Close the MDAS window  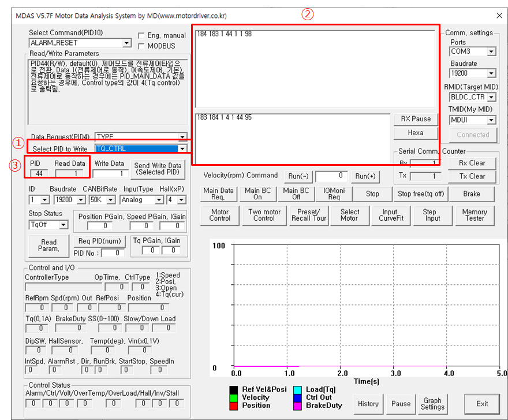499,16
